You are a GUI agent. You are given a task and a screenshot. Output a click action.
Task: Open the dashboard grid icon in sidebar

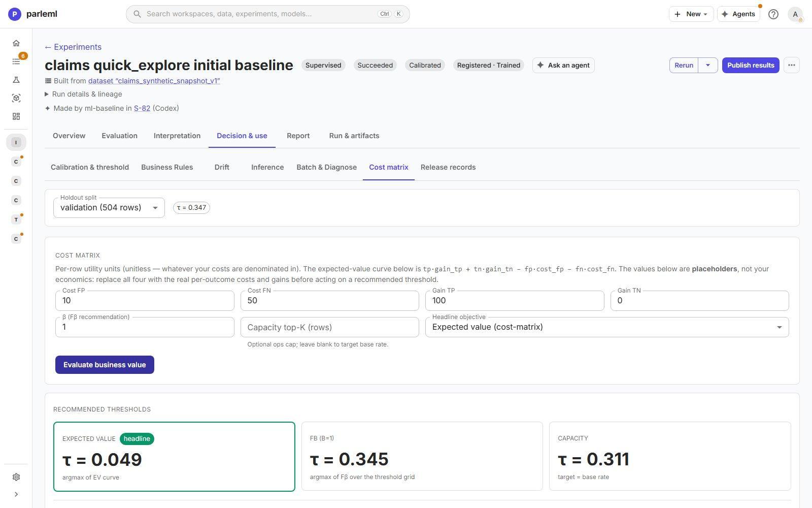coord(16,116)
